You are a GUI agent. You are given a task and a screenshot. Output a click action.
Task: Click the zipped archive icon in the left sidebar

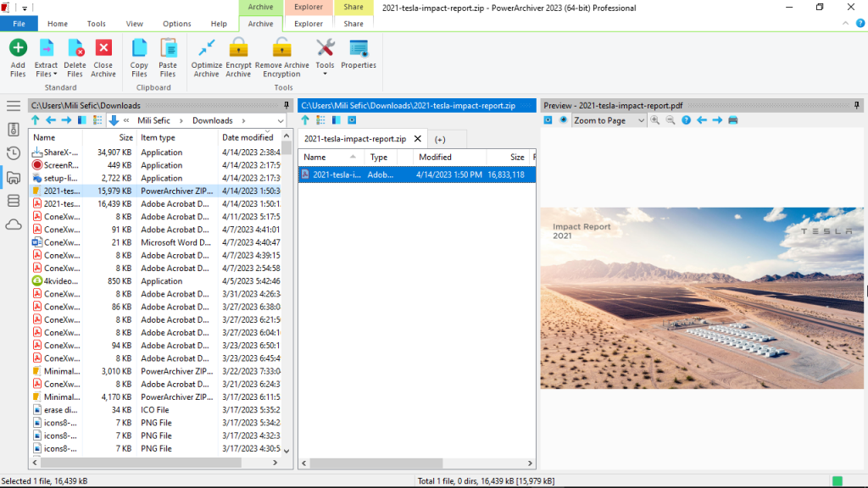[x=14, y=130]
